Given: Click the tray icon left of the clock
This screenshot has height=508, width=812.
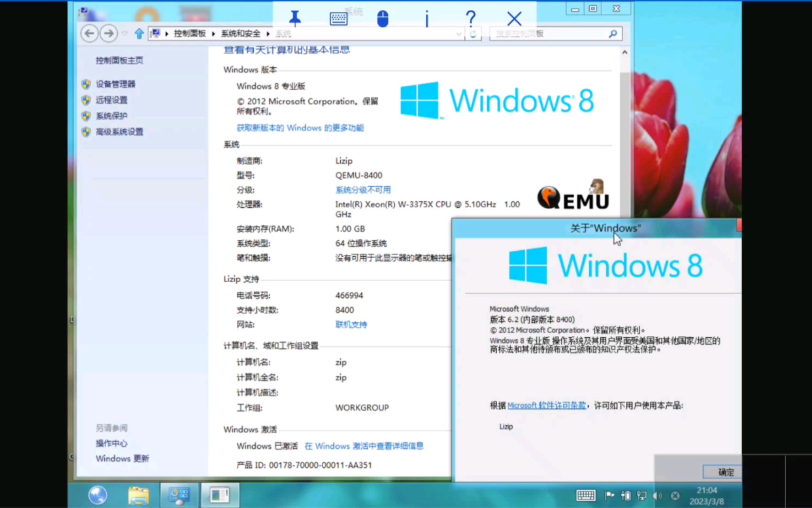Looking at the screenshot, I should pyautogui.click(x=675, y=495).
